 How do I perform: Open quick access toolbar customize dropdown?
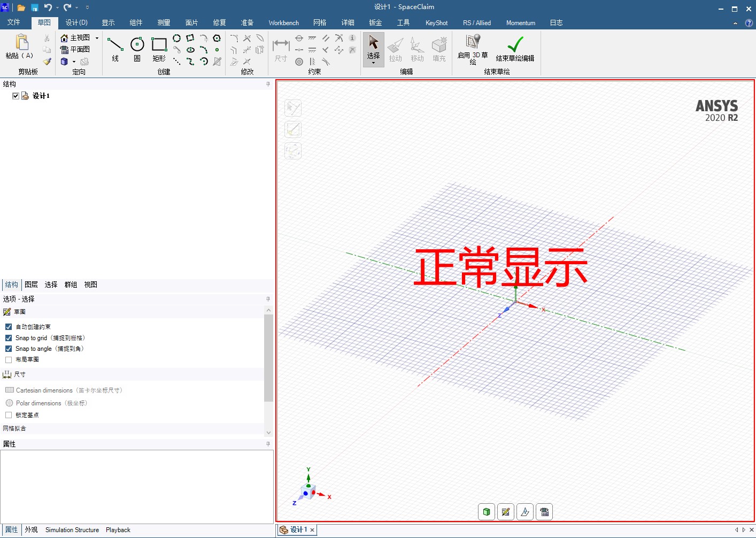pyautogui.click(x=87, y=7)
